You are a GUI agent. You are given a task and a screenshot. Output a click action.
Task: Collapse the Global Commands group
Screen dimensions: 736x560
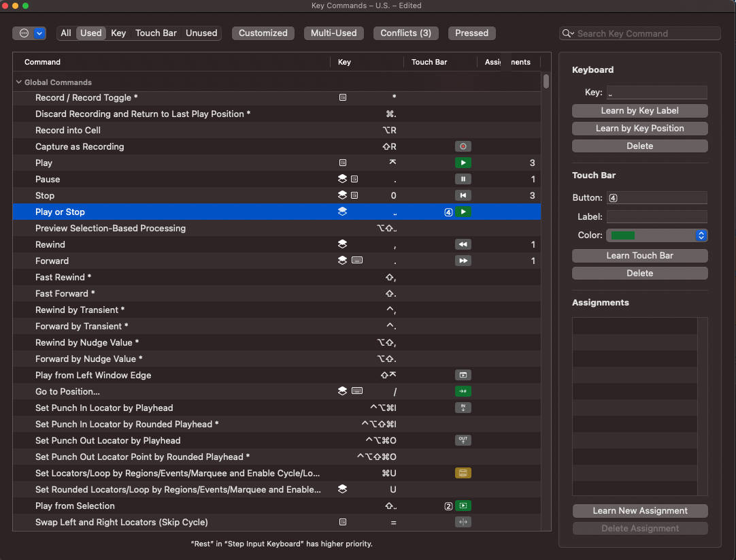click(18, 82)
